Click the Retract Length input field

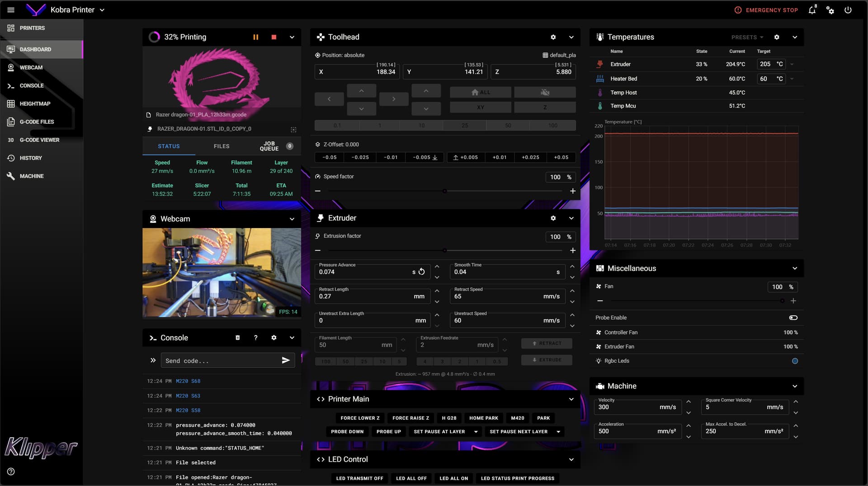click(372, 296)
